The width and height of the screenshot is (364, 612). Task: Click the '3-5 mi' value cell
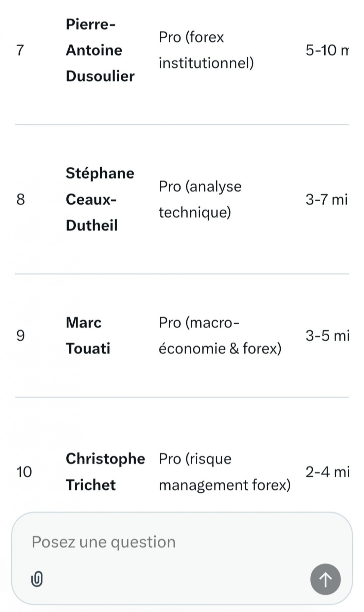tap(327, 336)
